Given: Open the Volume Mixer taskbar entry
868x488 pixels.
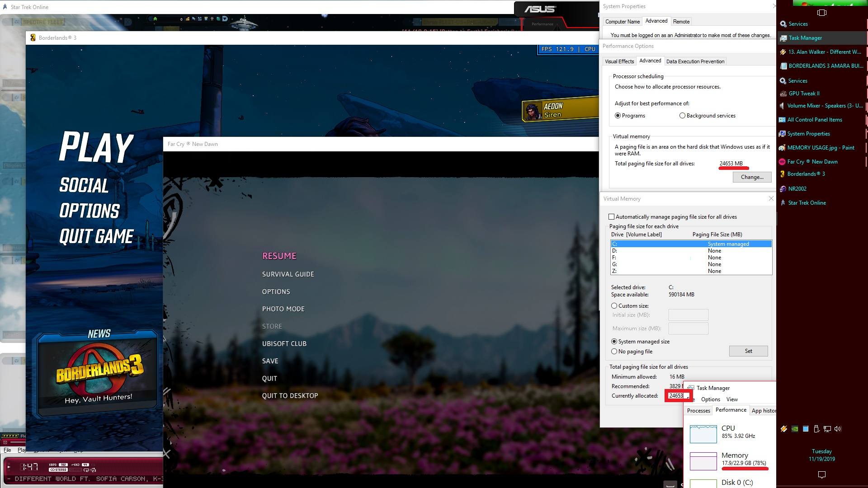Looking at the screenshot, I should coord(821,106).
